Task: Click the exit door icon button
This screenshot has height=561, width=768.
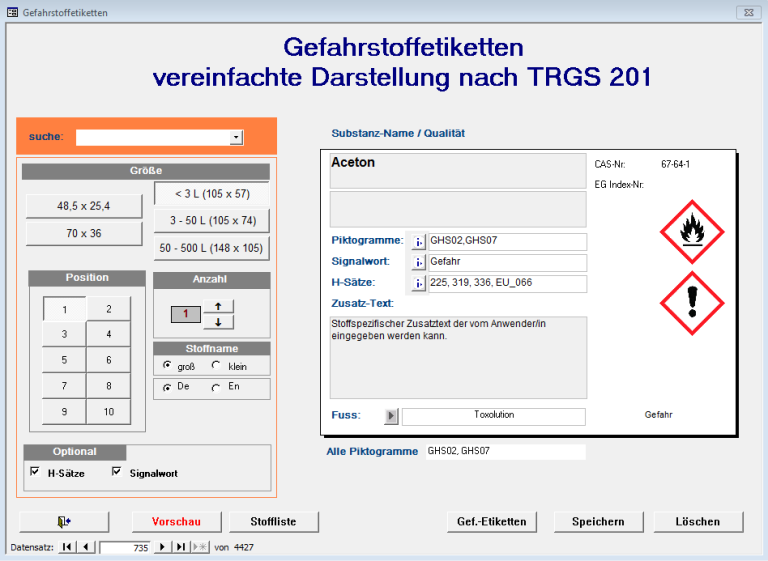Action: click(x=64, y=522)
